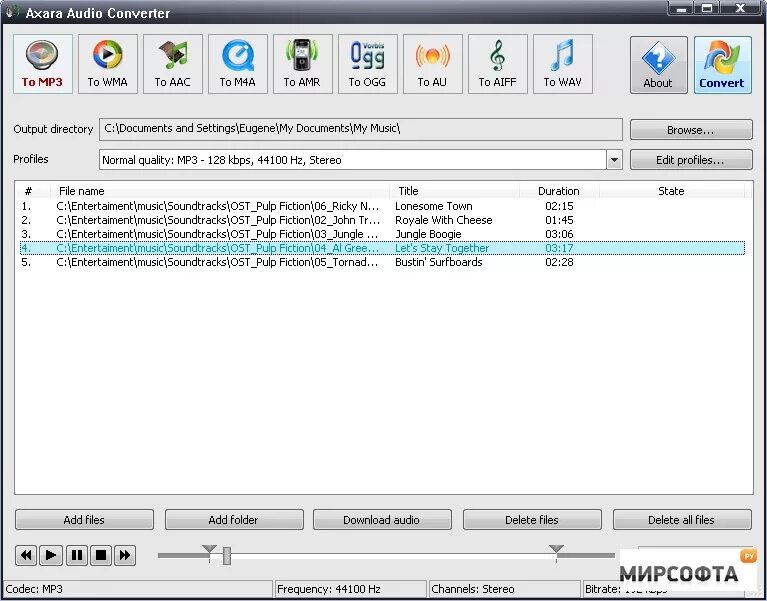Click the 02_John Tr... file path
This screenshot has width=767, height=601.
click(x=218, y=220)
